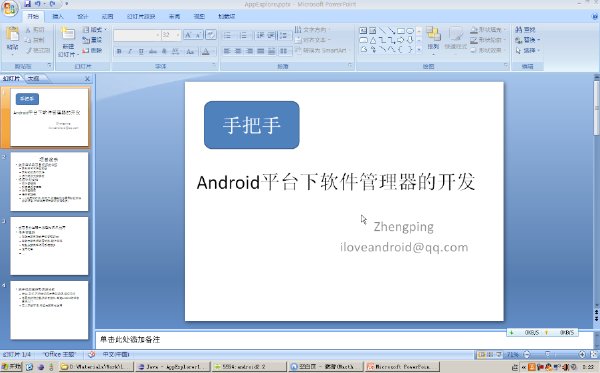Expand the shapes gallery with More arrow
The height and width of the screenshot is (373, 600).
pyautogui.click(x=419, y=49)
